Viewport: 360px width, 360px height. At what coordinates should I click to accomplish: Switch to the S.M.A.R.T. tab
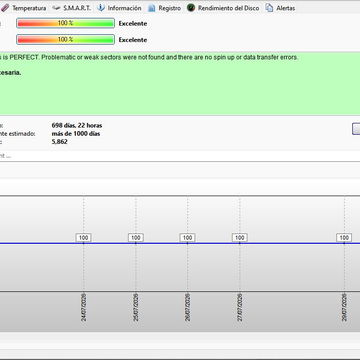[72, 8]
